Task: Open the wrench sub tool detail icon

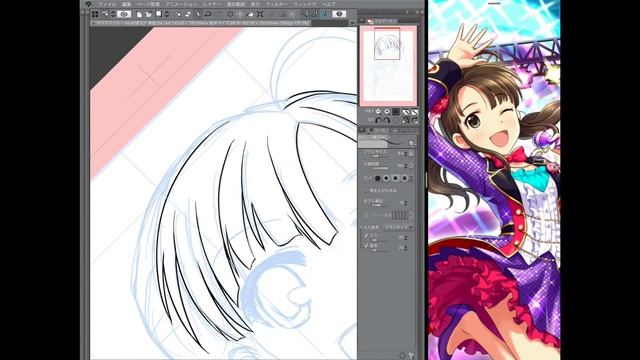Action: pyautogui.click(x=411, y=355)
